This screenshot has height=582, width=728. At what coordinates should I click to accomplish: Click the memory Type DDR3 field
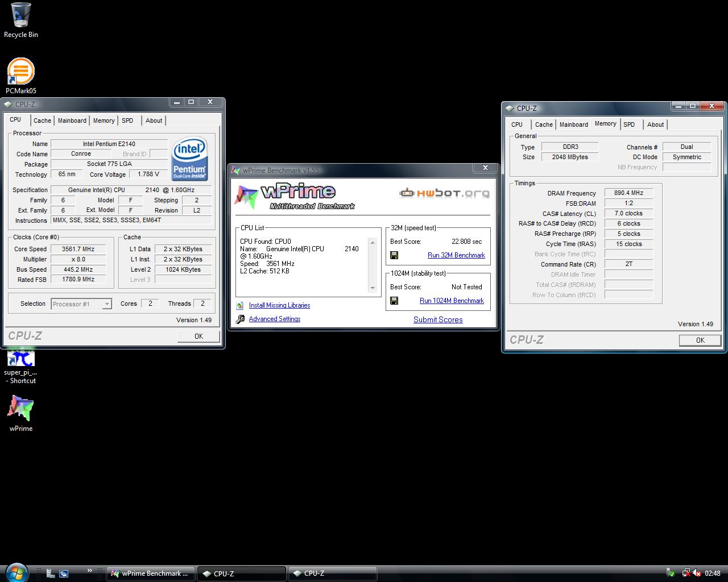(x=569, y=147)
